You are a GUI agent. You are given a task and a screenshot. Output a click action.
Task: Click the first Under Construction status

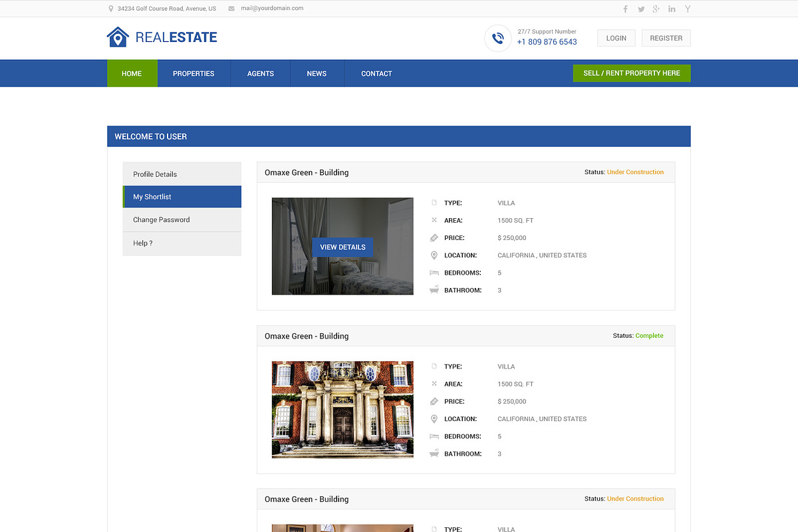(635, 172)
